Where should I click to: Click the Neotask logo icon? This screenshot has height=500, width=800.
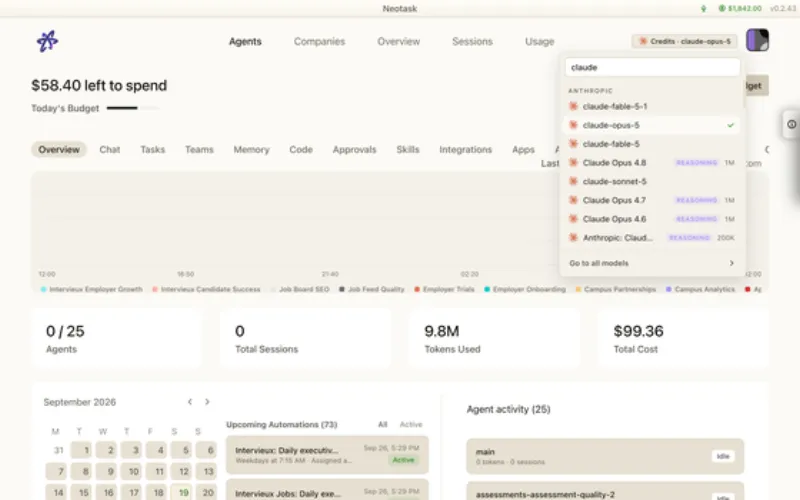(x=47, y=41)
